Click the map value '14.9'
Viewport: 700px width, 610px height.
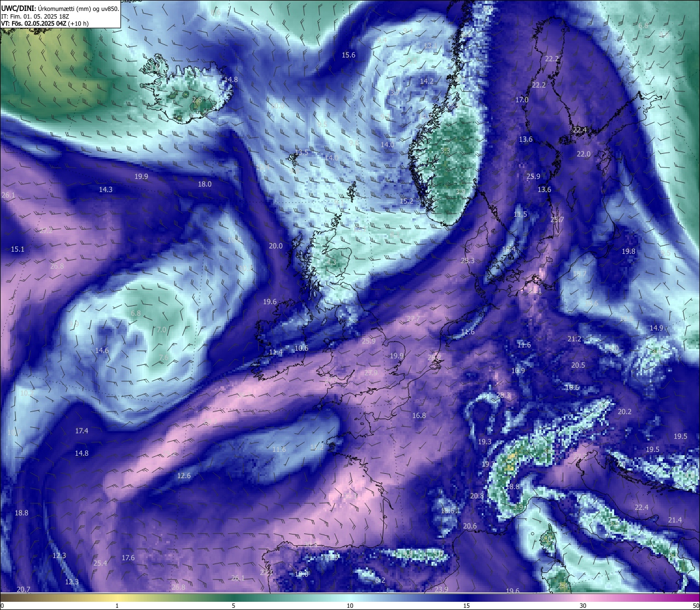click(656, 328)
